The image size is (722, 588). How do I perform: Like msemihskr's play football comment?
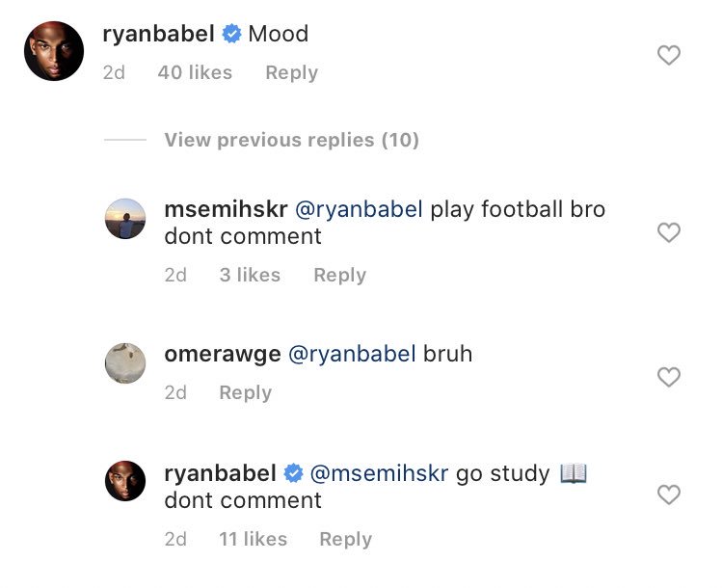669,232
